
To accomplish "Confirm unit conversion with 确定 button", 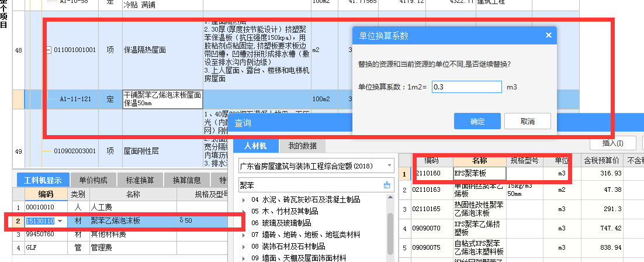I will [x=477, y=121].
